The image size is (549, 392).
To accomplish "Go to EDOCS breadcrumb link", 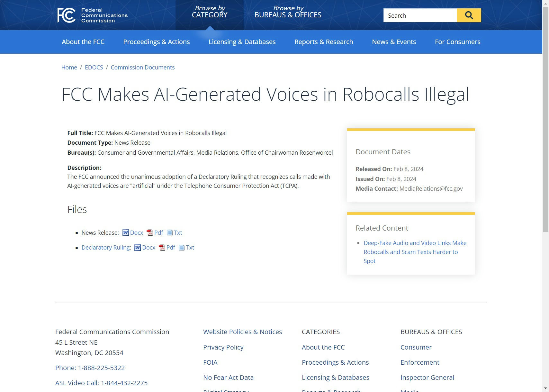I will click(94, 67).
